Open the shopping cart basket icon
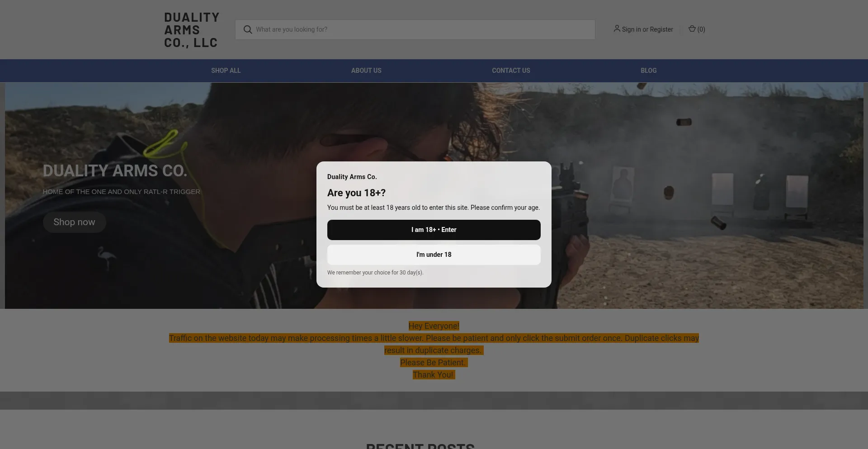This screenshot has height=449, width=868. click(692, 29)
